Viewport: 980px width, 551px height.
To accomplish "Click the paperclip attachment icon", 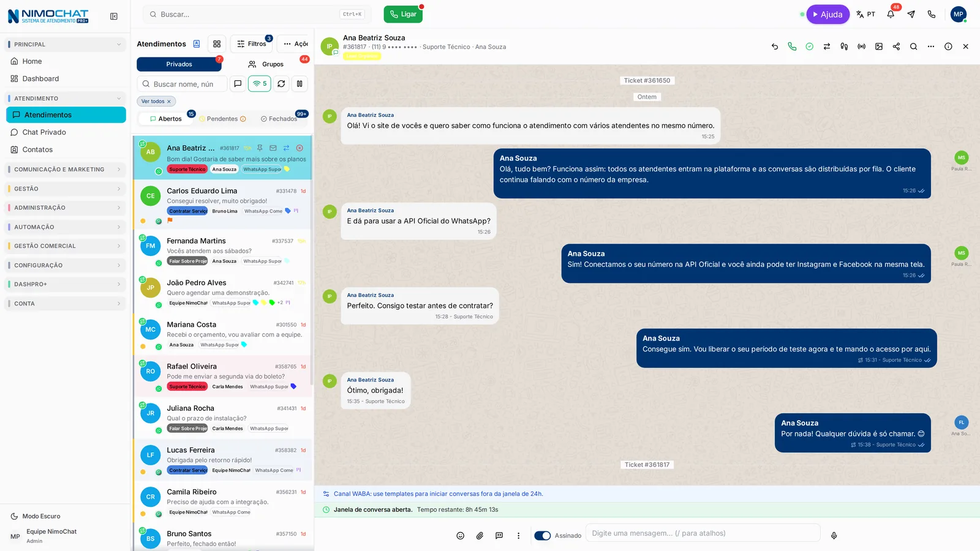I will coord(480,536).
